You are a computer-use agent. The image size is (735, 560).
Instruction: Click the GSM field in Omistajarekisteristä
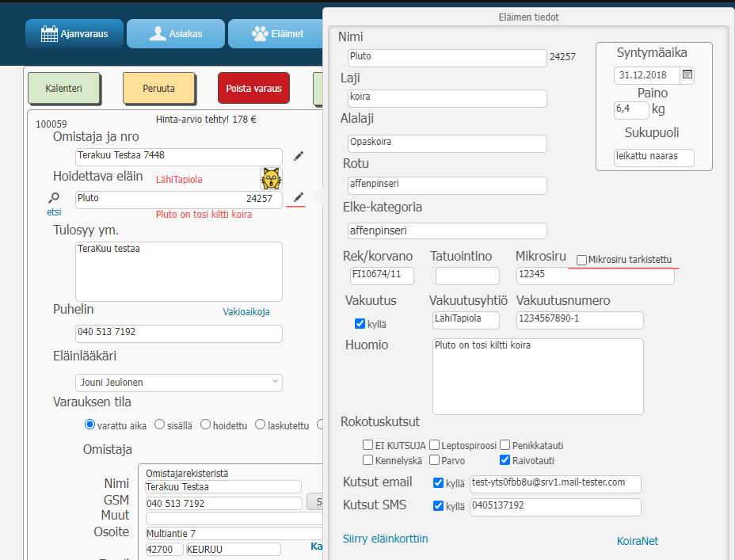click(x=224, y=503)
